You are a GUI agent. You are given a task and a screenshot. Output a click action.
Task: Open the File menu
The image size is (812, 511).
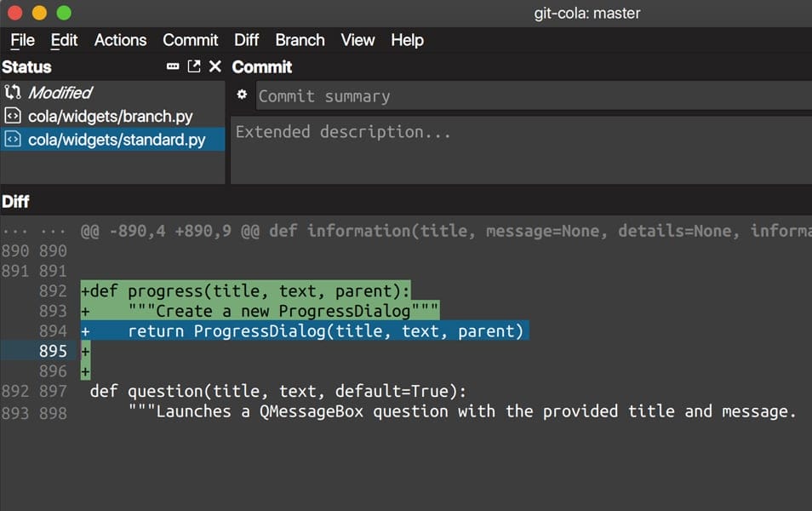coord(21,40)
